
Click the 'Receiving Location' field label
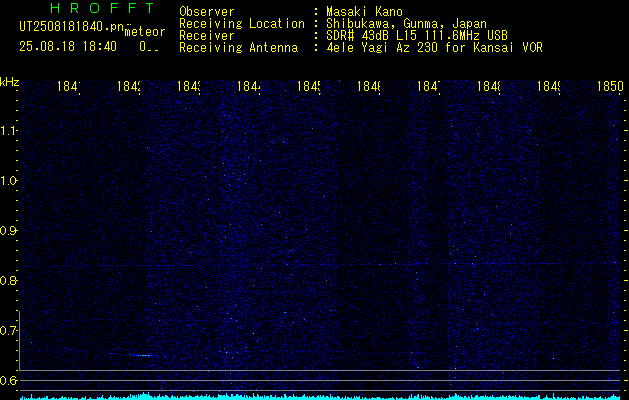click(242, 24)
